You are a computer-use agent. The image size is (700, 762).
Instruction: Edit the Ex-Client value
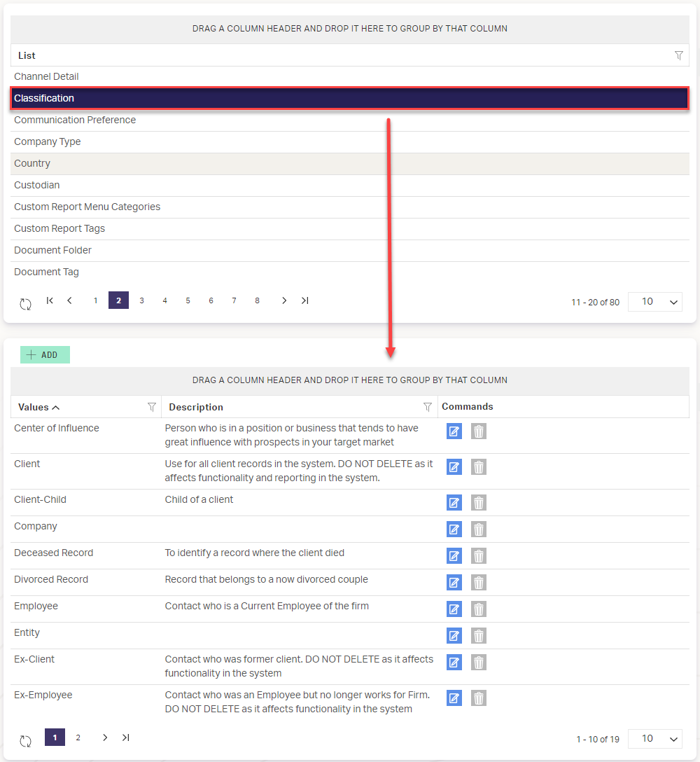tap(454, 663)
